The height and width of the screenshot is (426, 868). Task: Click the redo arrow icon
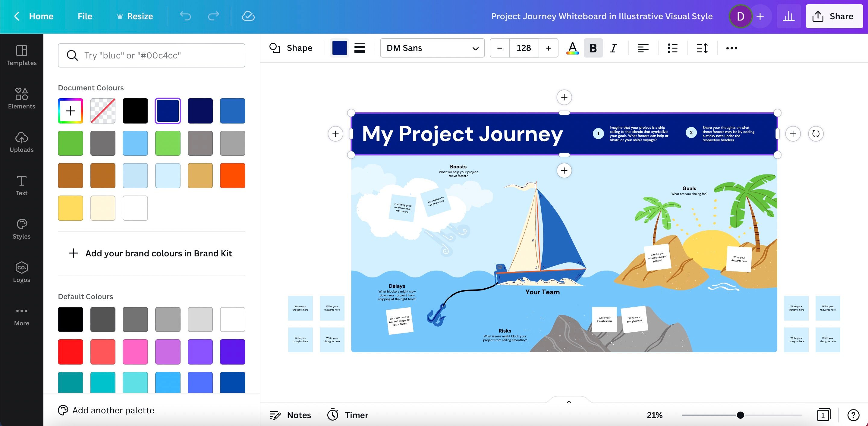point(213,16)
